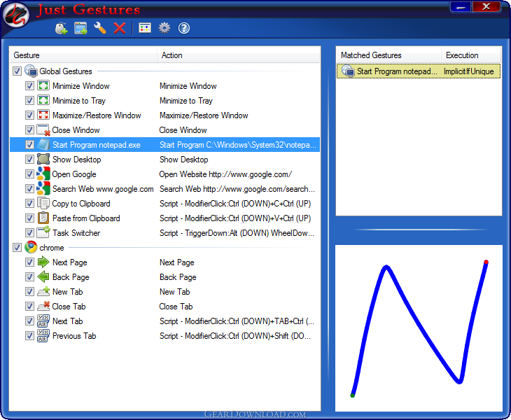Click the Task Switcher gesture icon

(43, 232)
